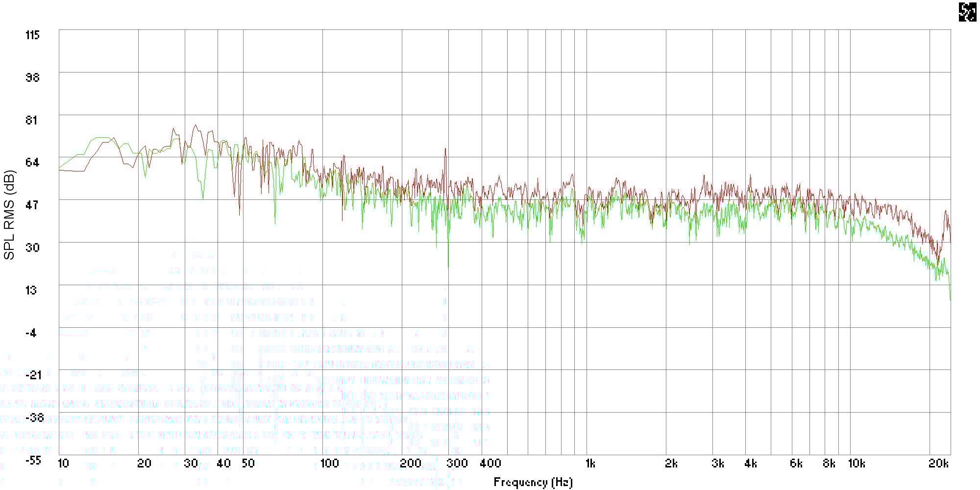The height and width of the screenshot is (490, 980).
Task: Click the Frequency (Hz) axis title
Action: point(533,482)
